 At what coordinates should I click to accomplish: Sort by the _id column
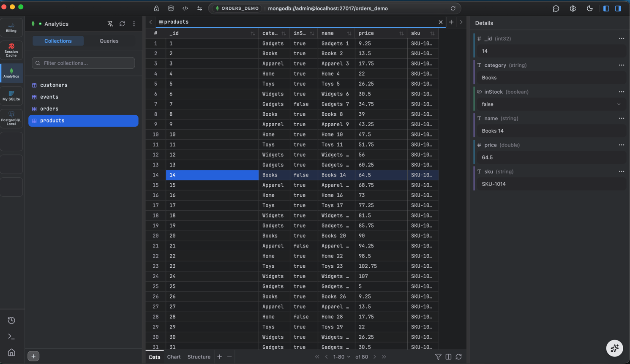[x=253, y=33]
